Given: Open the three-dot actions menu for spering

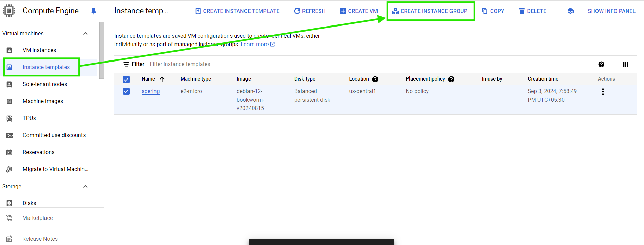Looking at the screenshot, I should [603, 92].
